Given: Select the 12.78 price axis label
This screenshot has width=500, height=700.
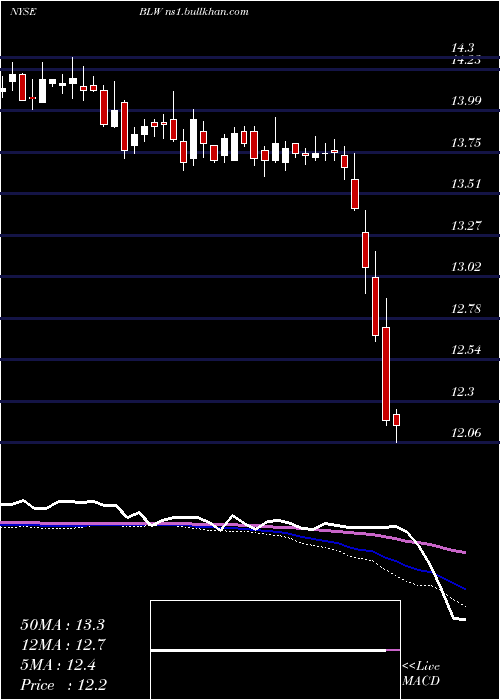Looking at the screenshot, I should [467, 308].
